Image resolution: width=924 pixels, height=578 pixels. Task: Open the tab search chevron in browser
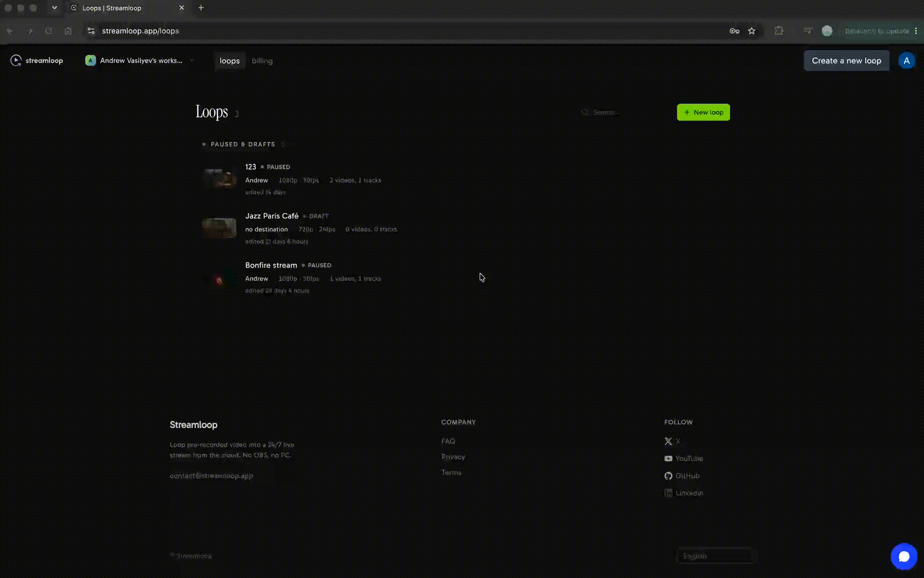tap(55, 8)
